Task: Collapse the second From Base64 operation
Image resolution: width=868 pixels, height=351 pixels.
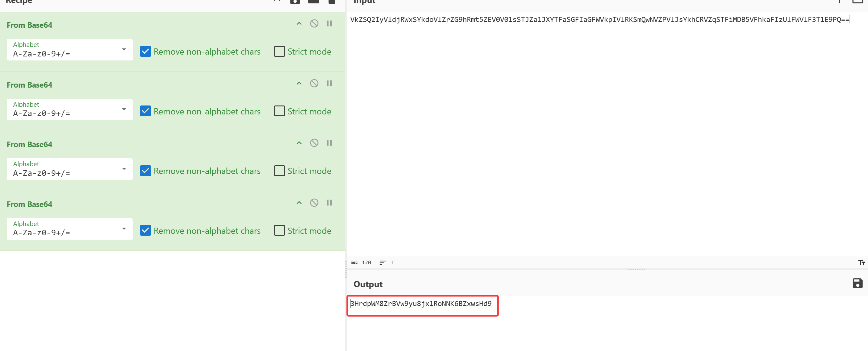Action: 299,83
